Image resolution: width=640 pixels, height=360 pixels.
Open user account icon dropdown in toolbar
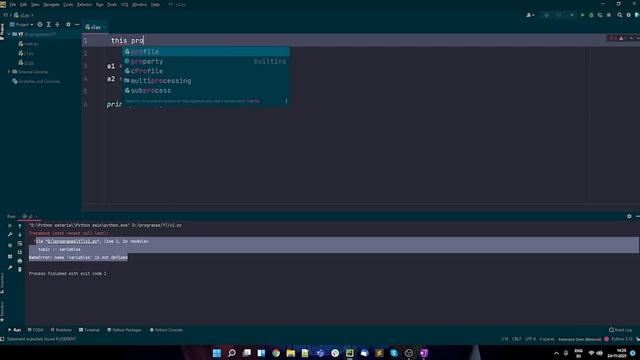(x=530, y=15)
